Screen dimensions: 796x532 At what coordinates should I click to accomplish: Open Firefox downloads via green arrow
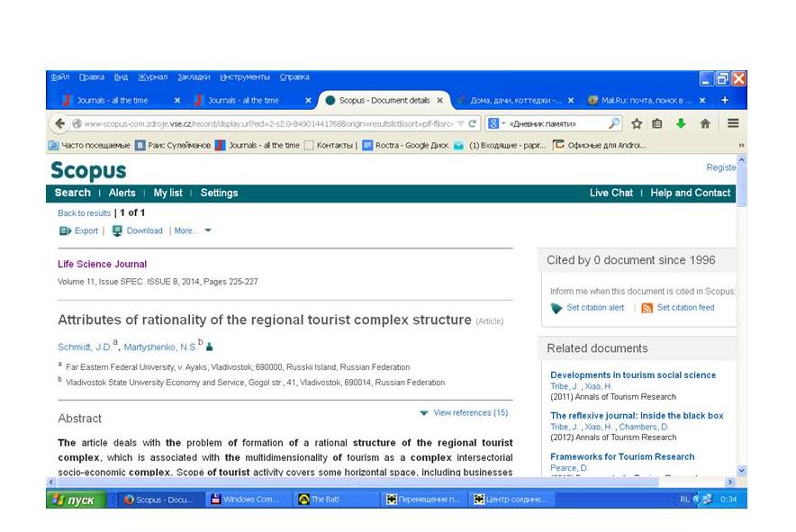pyautogui.click(x=681, y=123)
